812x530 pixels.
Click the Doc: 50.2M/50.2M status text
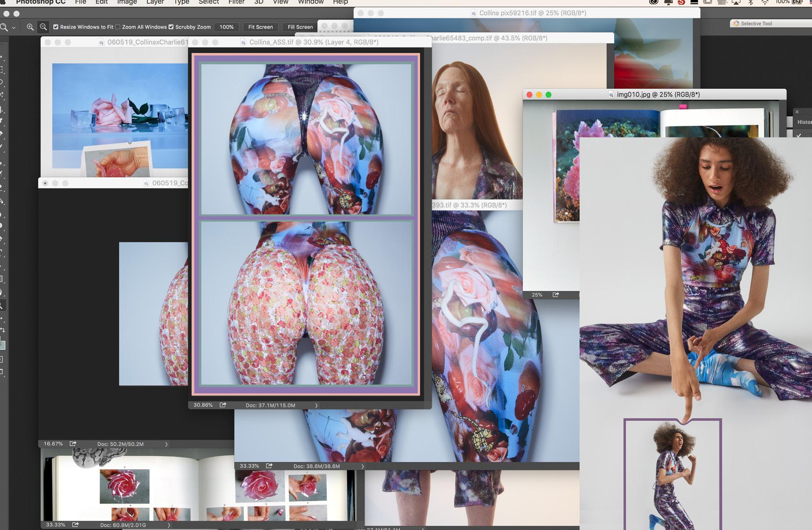point(120,444)
